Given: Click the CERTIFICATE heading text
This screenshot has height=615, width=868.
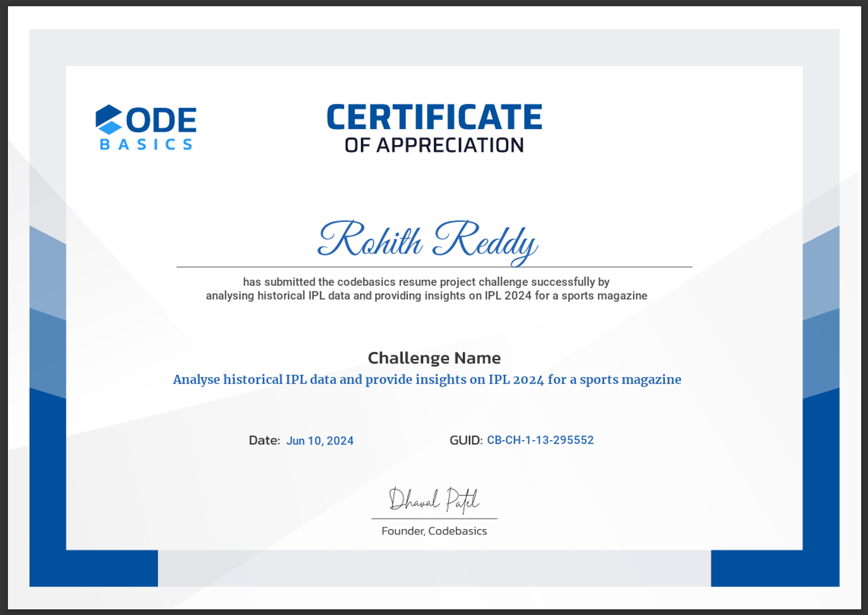Looking at the screenshot, I should click(x=434, y=117).
